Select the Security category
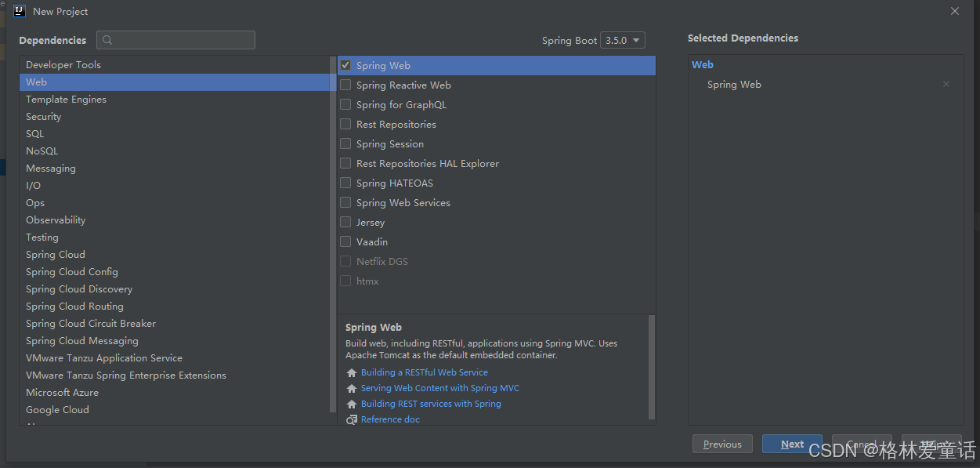 (43, 116)
